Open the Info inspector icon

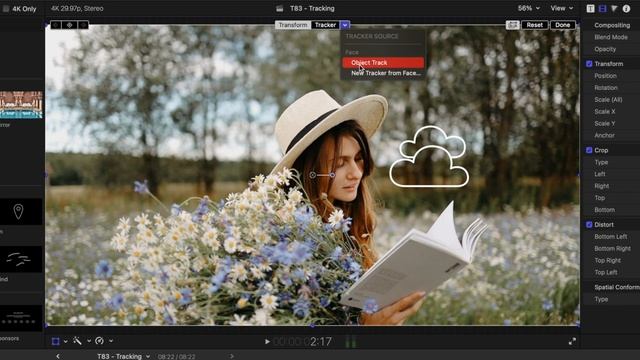[627, 9]
